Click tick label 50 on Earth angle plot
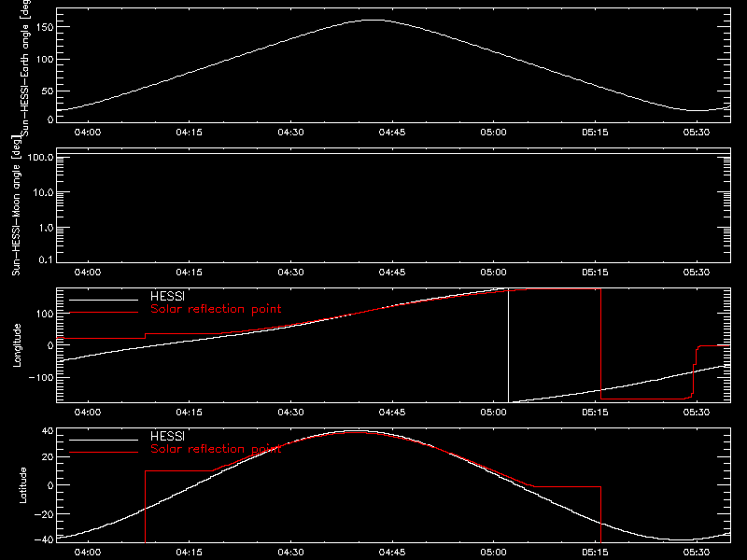Screen dimensions: 747x560 pos(48,91)
